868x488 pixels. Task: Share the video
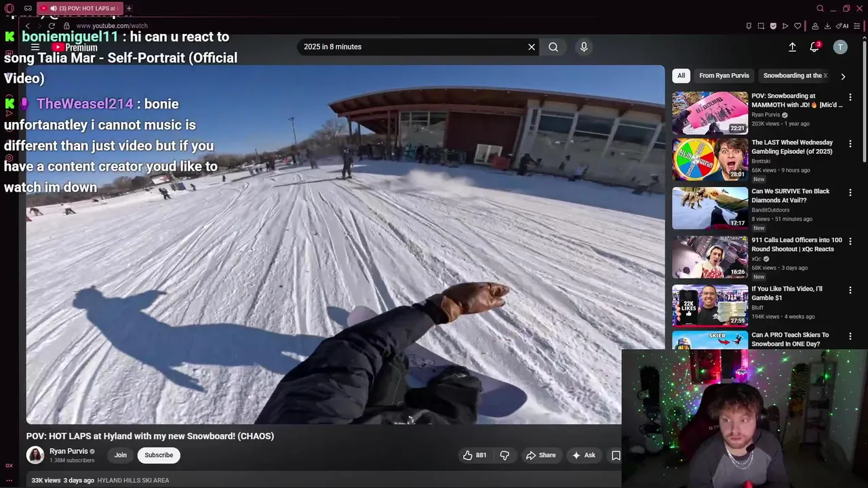point(541,455)
